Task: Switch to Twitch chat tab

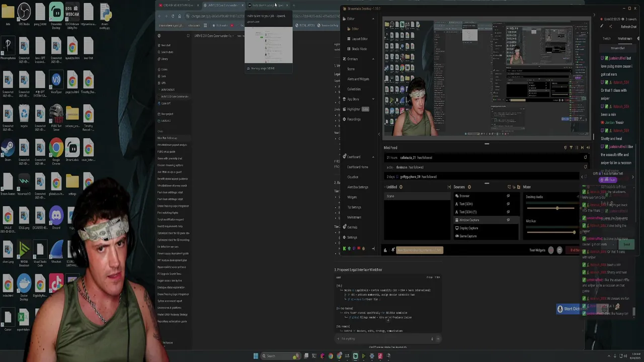Action: click(x=607, y=39)
